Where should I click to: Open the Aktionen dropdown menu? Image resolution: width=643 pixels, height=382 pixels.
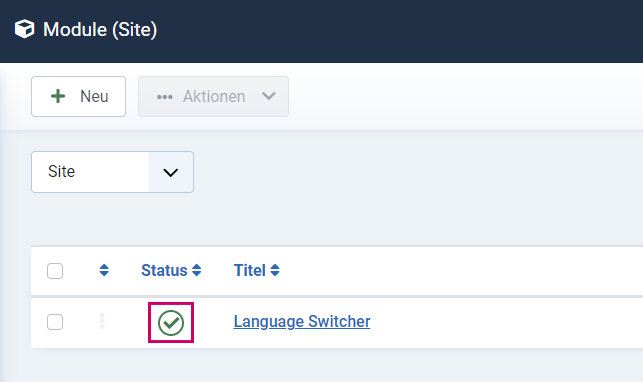click(213, 96)
